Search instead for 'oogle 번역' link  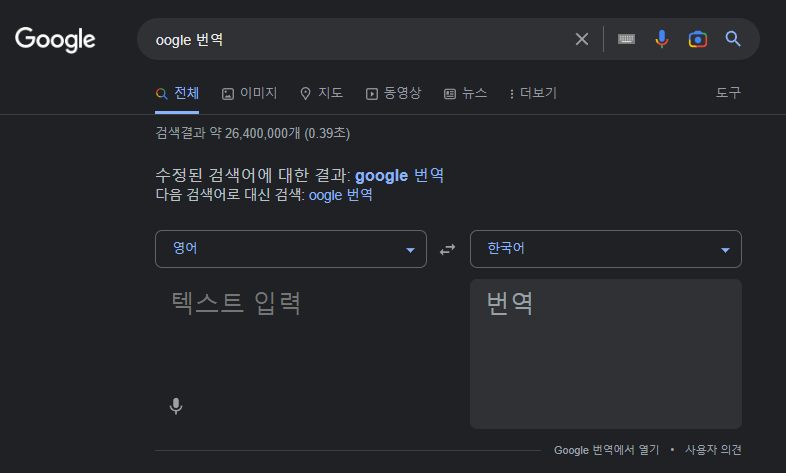(x=340, y=195)
